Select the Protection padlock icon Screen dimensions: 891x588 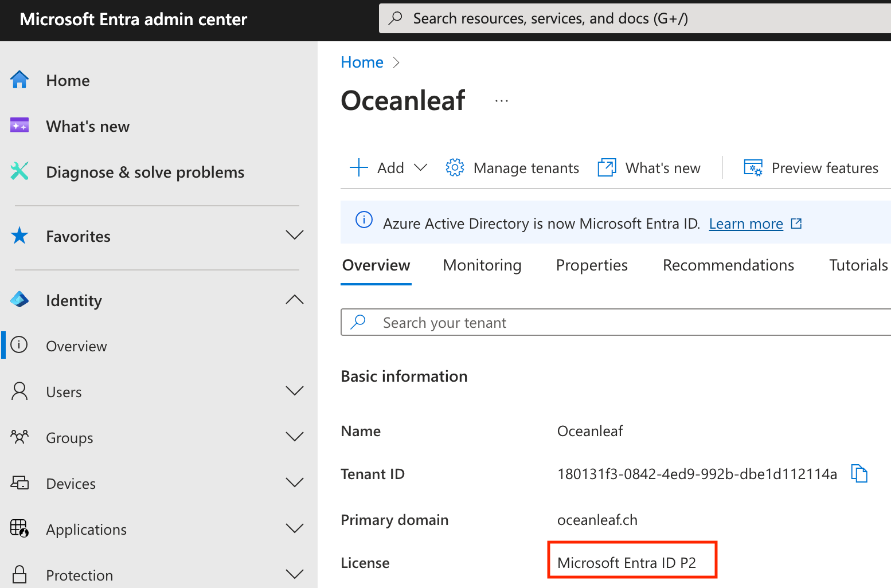tap(19, 574)
